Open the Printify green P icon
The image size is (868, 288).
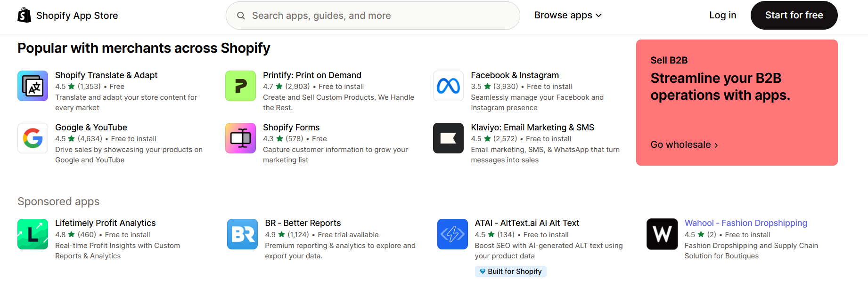pos(240,86)
